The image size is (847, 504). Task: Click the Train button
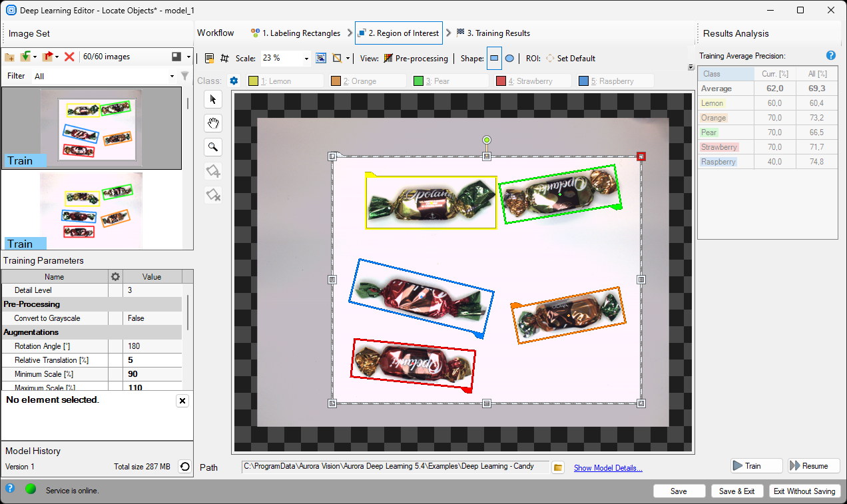click(756, 466)
